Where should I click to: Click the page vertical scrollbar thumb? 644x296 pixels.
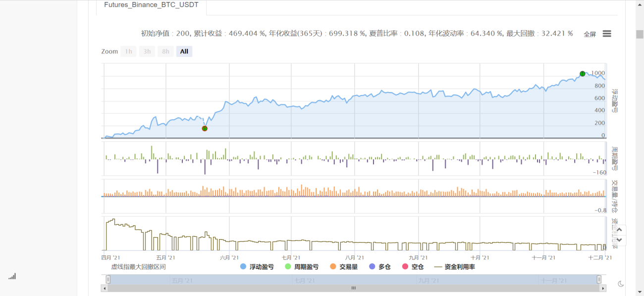[x=640, y=34]
